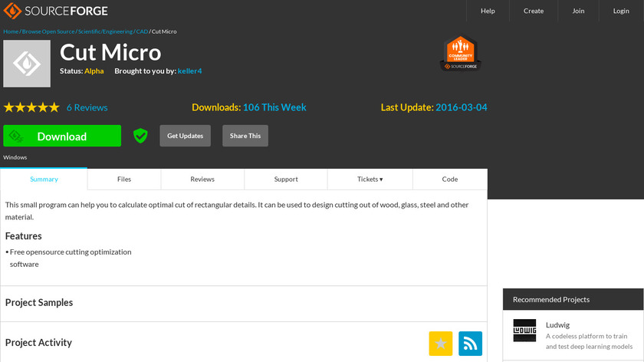Viewport: 644px width, 362px height.
Task: Switch to the Code tab
Action: tap(450, 179)
